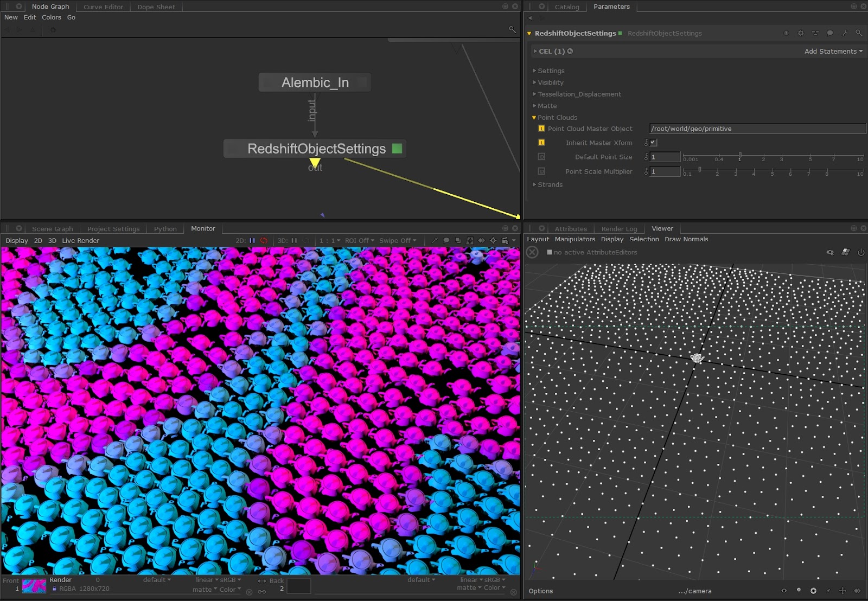Click the green view flag on RedshiftObjectSettings node
The image size is (868, 601).
pos(397,149)
